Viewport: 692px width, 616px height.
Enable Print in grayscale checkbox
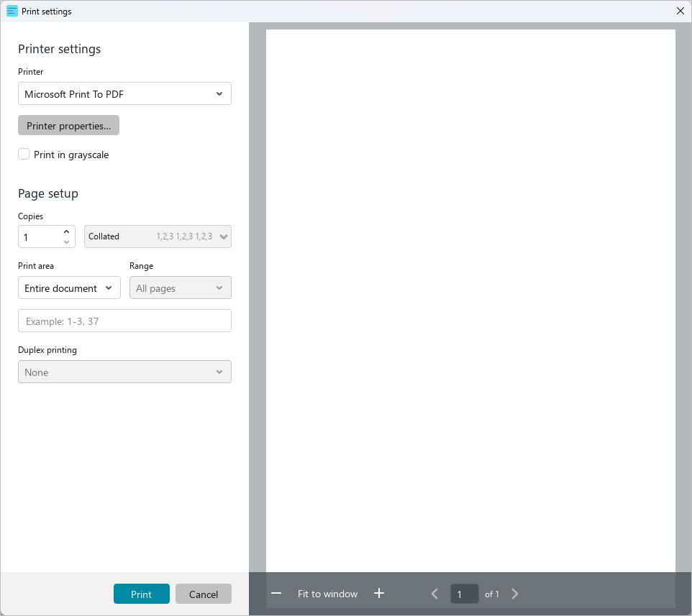(x=24, y=154)
